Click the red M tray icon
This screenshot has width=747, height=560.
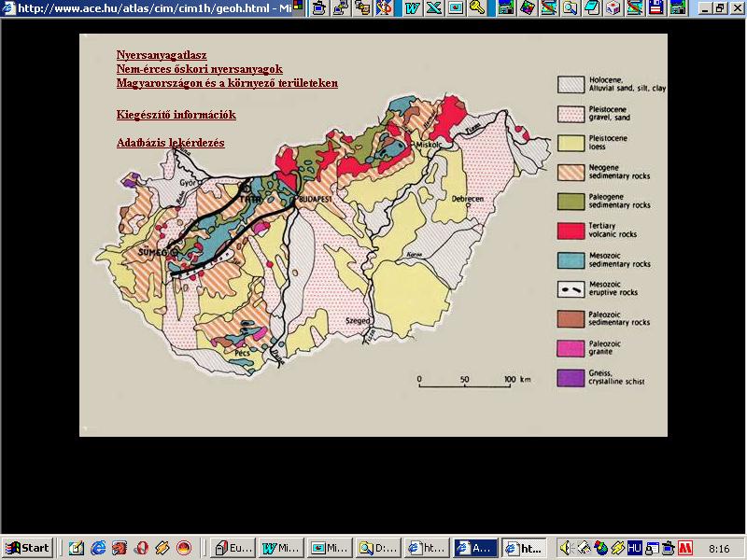(685, 549)
